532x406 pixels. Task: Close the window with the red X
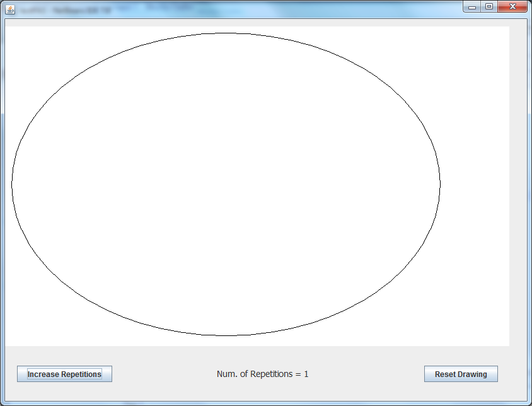pos(512,7)
